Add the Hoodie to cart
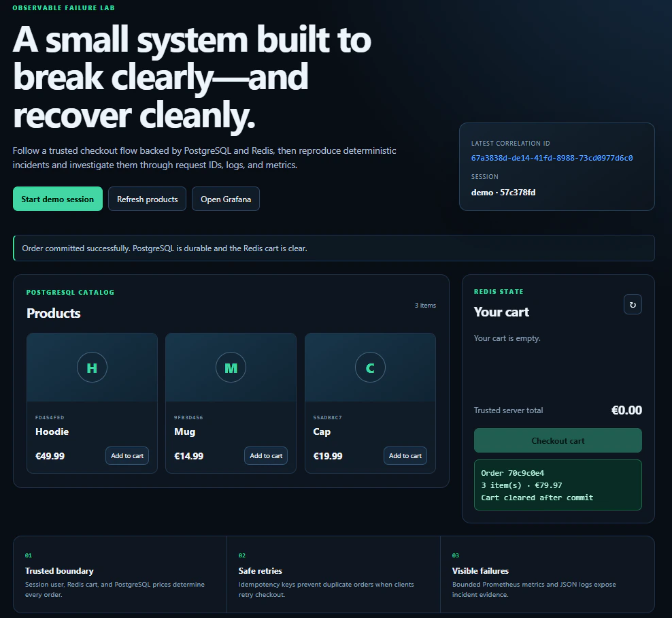 point(127,455)
